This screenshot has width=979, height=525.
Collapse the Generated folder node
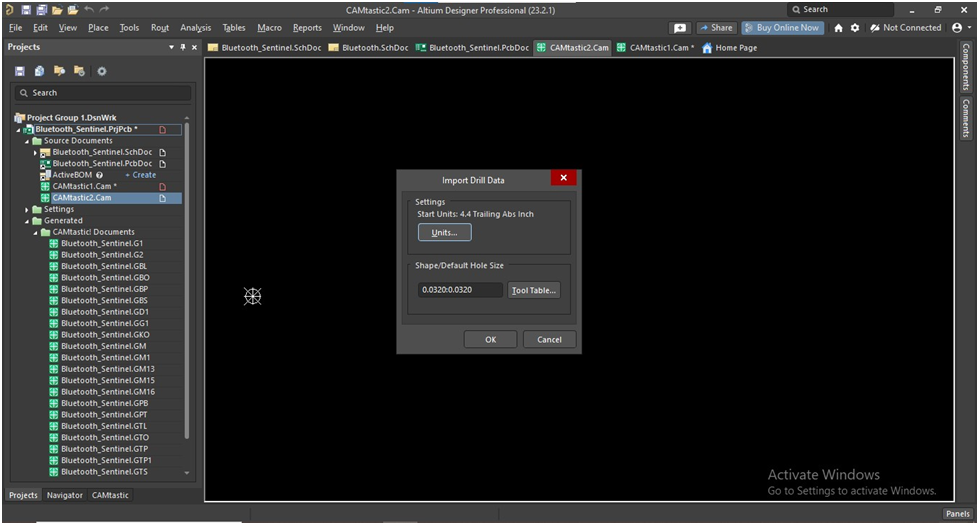pos(27,221)
